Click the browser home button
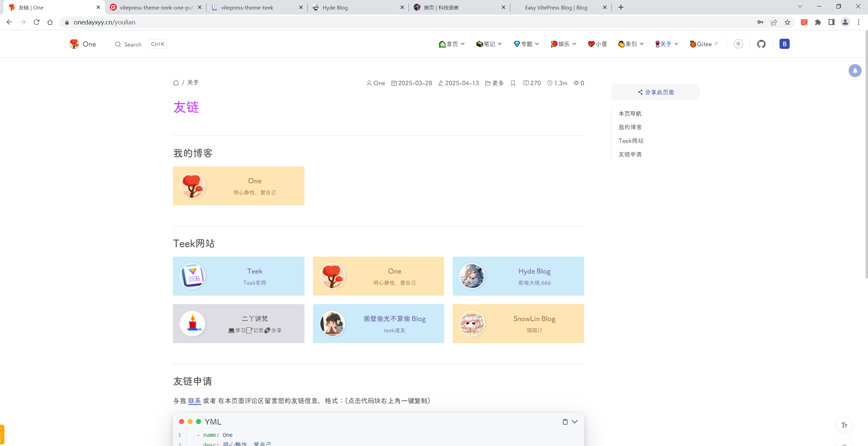868x446 pixels. click(50, 22)
